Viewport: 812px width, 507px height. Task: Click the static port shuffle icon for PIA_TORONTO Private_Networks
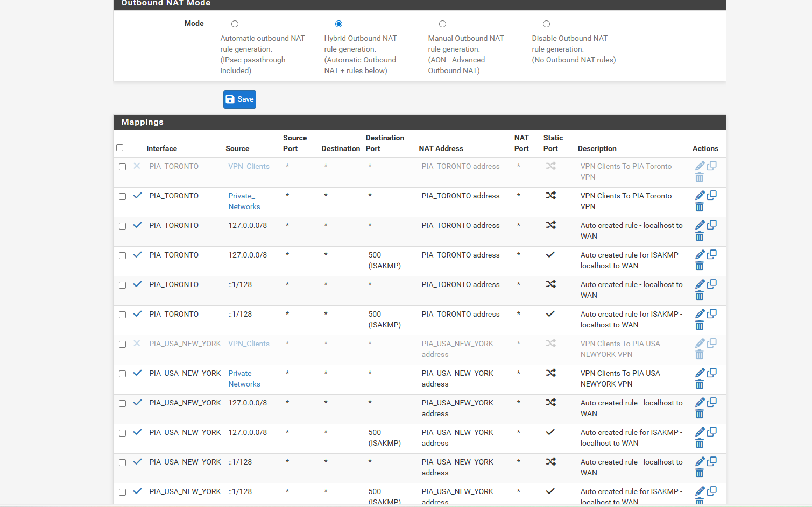tap(550, 196)
